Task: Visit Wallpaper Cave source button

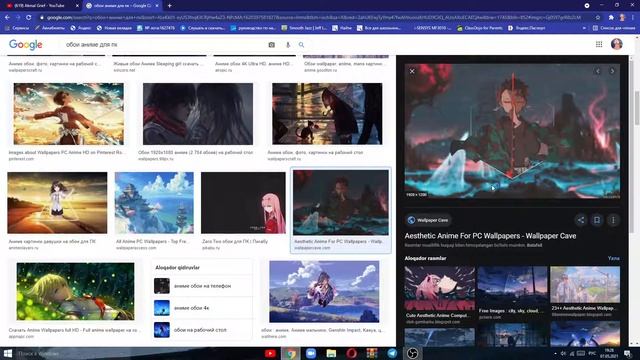Action: 428,220
